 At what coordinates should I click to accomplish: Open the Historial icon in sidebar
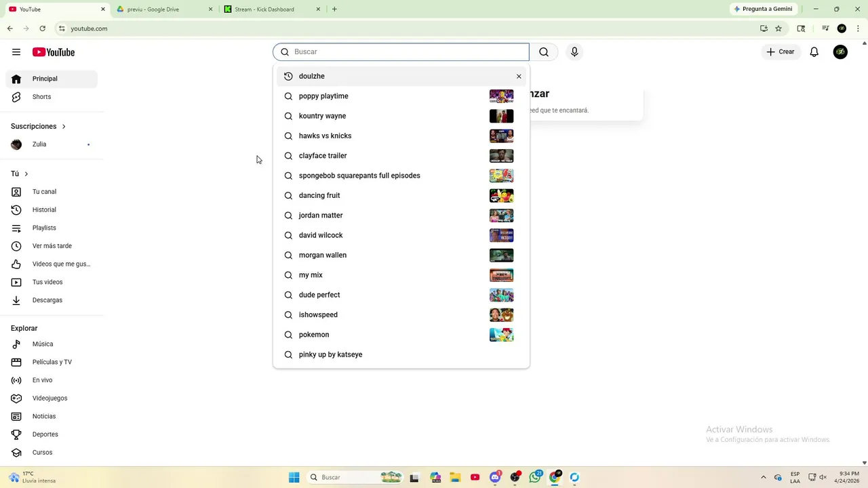(16, 210)
